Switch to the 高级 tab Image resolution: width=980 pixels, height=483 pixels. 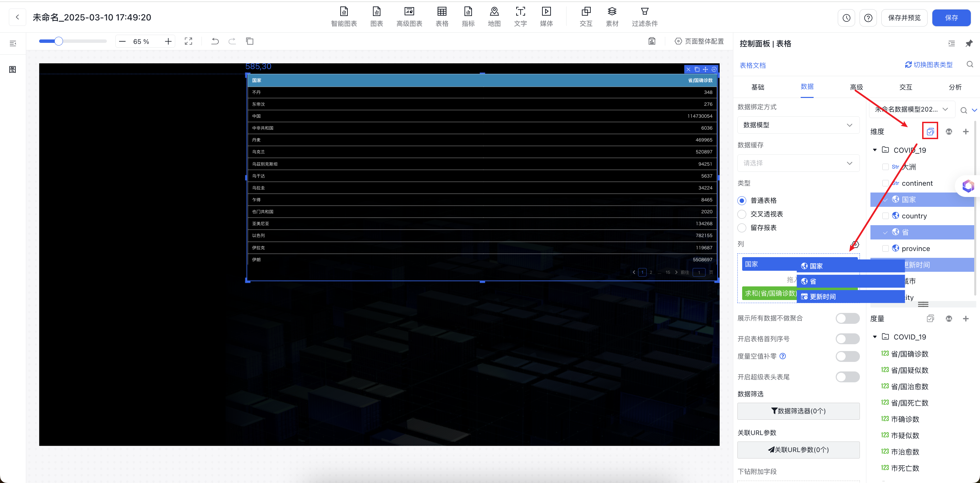pos(856,87)
